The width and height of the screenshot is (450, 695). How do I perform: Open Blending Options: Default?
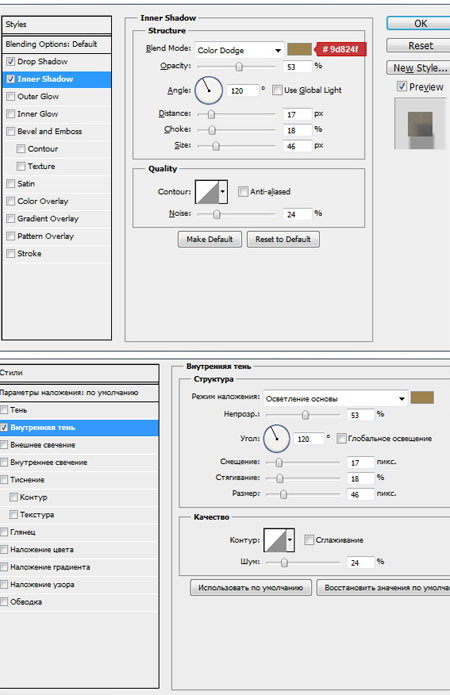point(57,44)
